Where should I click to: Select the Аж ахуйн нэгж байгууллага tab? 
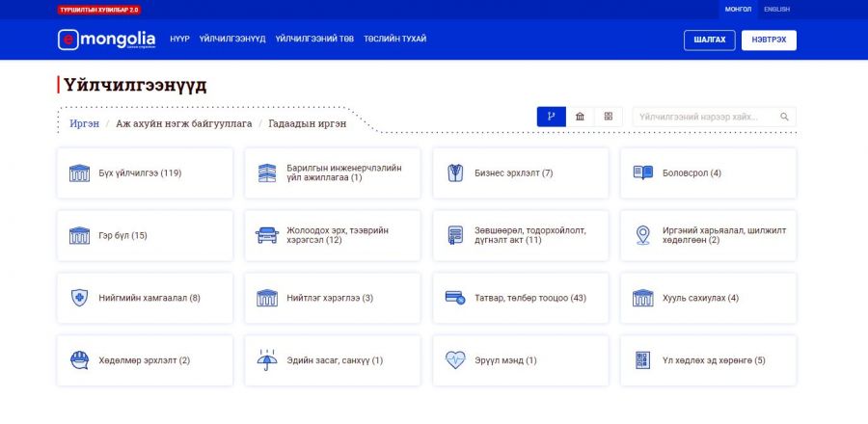point(183,123)
